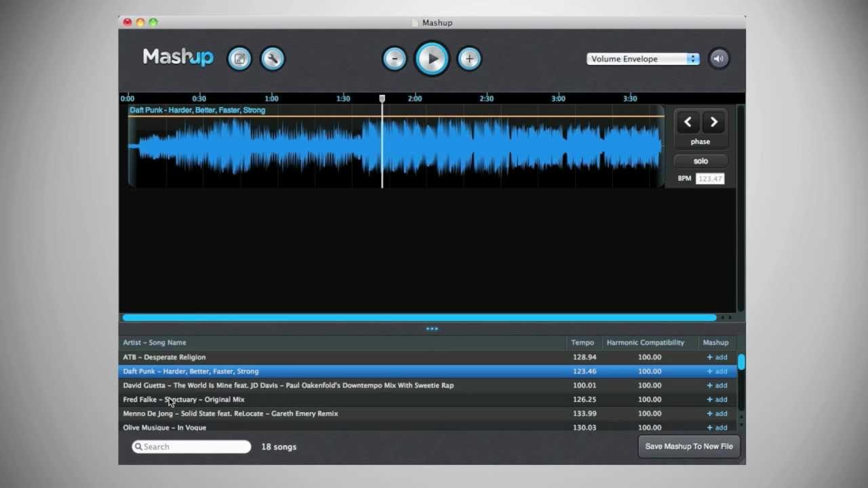Click Save Mashup To New File
The image size is (868, 488).
(689, 447)
